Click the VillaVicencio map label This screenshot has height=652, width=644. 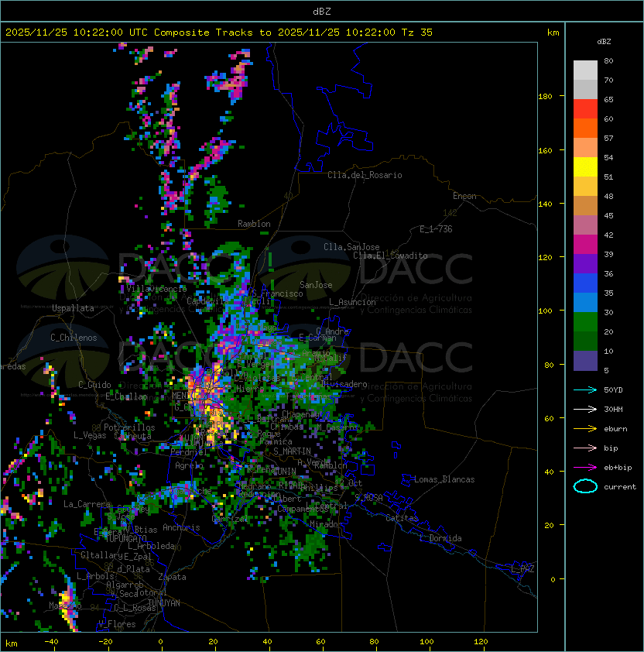click(x=156, y=289)
